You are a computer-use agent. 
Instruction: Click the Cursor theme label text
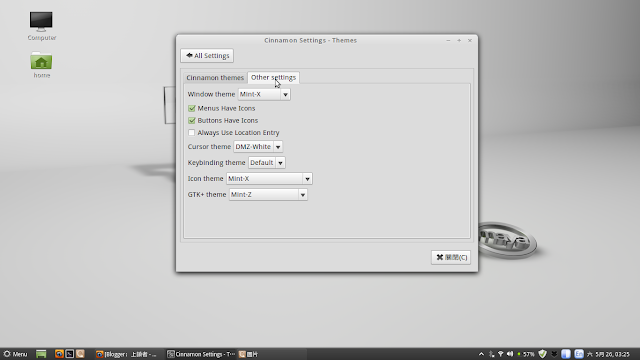[x=209, y=147]
